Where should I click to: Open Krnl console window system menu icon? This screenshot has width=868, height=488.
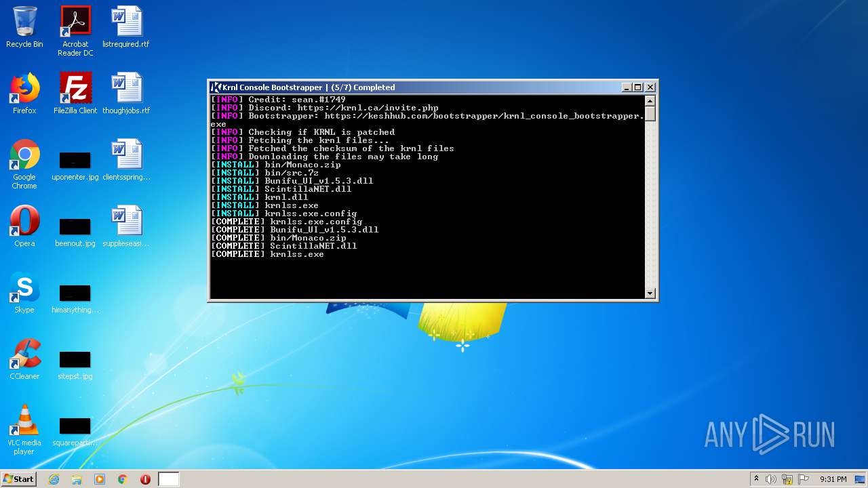pos(216,87)
